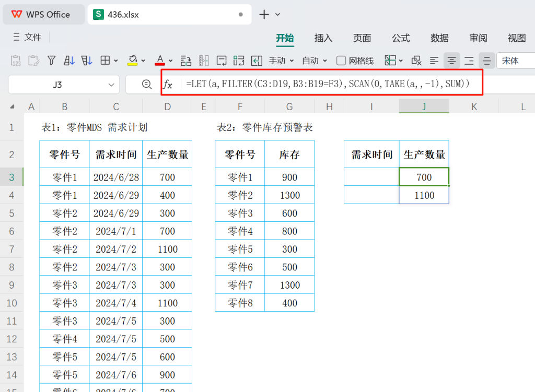
Task: Click the sort ascending icon
Action: coord(69,61)
